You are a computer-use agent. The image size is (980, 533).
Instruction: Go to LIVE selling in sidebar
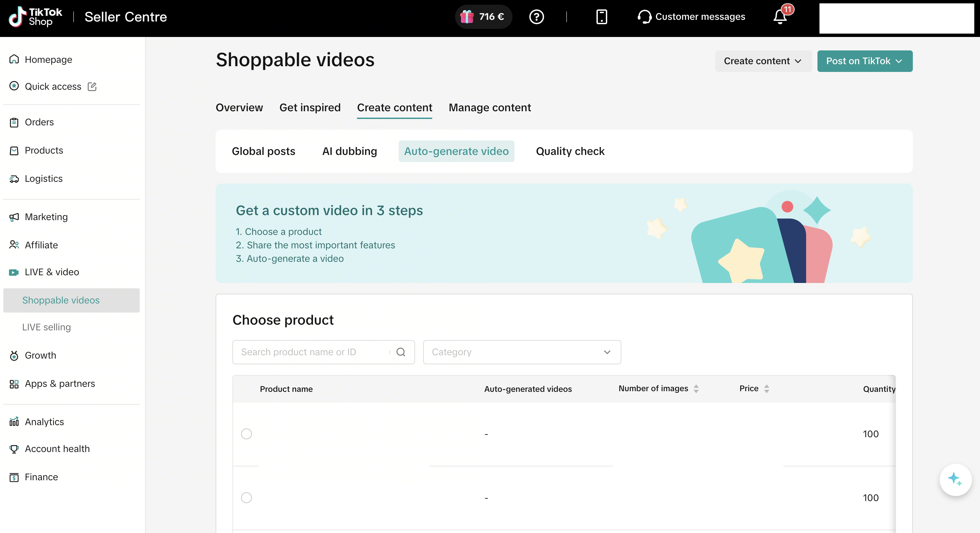[x=46, y=327]
